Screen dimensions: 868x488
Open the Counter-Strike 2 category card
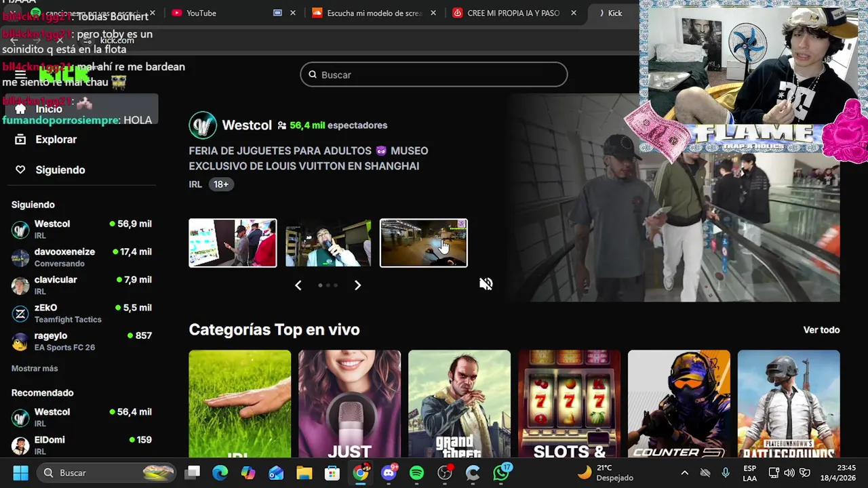(x=679, y=404)
